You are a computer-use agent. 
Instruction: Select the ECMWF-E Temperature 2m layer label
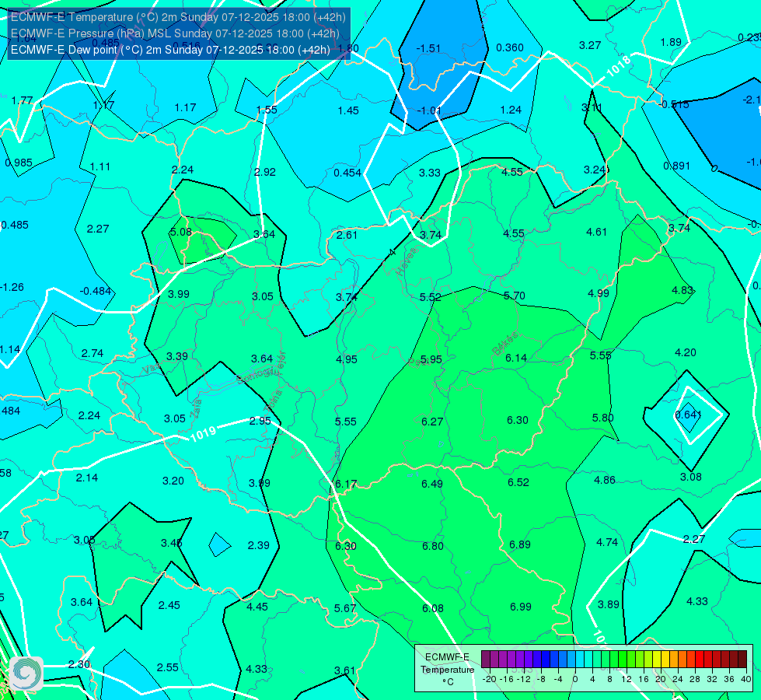coord(178,17)
